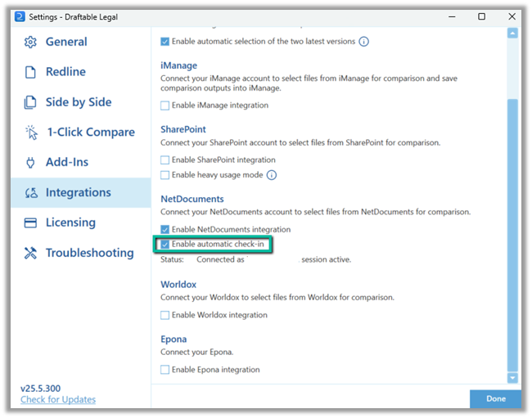Click the Check for Updates link
The image size is (532, 418).
(58, 400)
